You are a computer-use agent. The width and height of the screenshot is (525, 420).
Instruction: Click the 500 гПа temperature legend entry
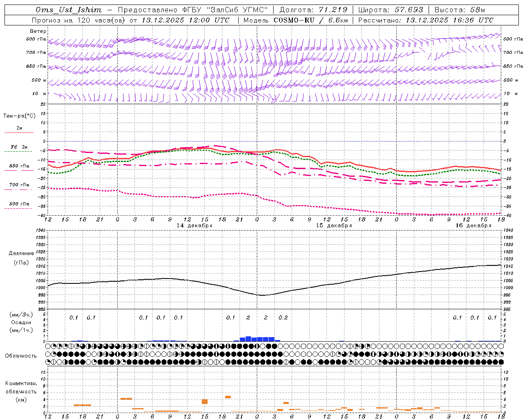click(19, 204)
